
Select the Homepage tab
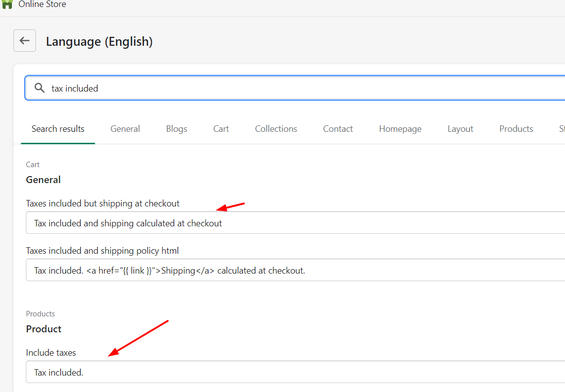point(400,129)
